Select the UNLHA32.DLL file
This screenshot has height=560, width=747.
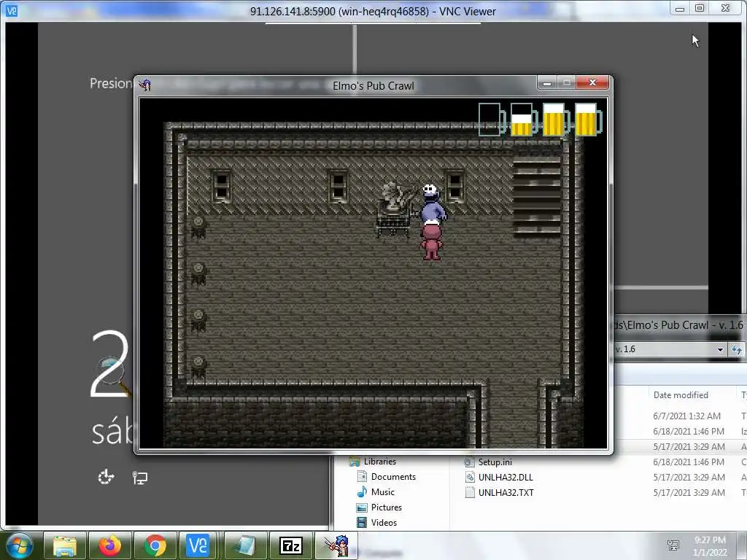tap(506, 477)
